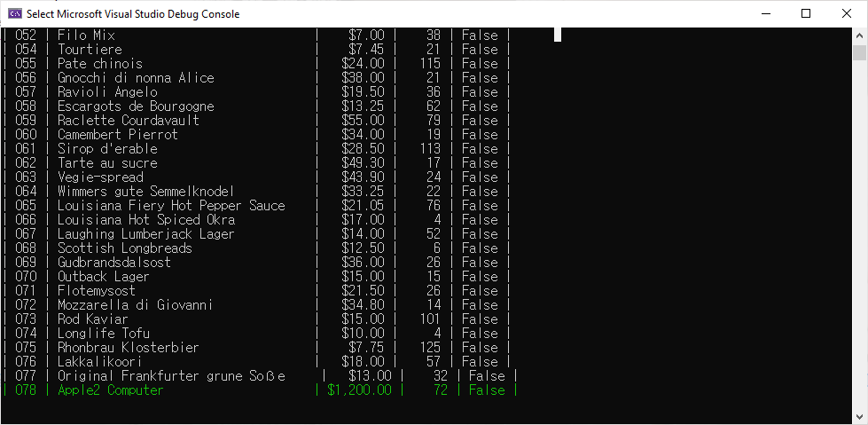The image size is (868, 425).
Task: Click 'Rhonbrau Klosterbier' text
Action: click(x=129, y=348)
